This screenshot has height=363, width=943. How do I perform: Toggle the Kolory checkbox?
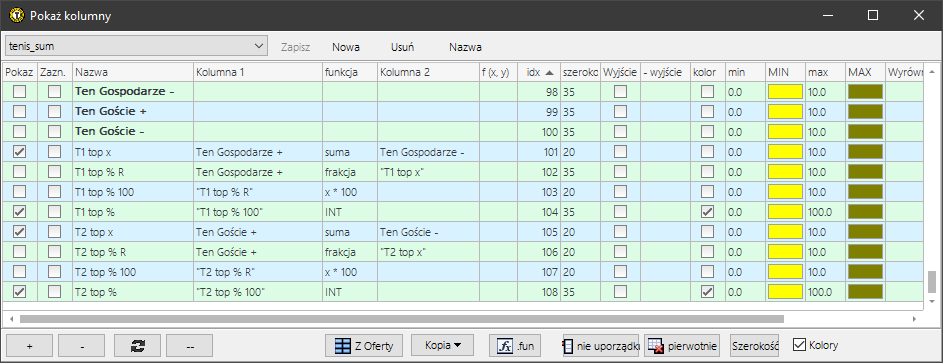pos(799,345)
